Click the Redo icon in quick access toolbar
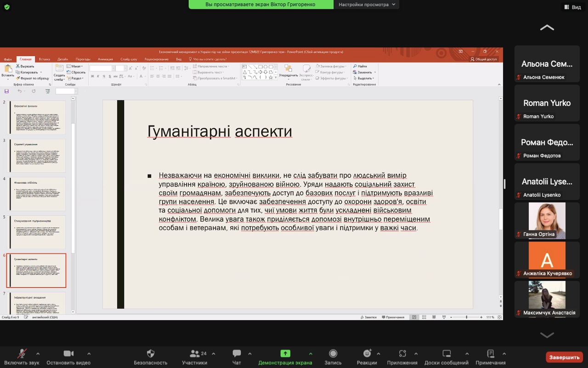This screenshot has height=368, width=588. coord(34,91)
